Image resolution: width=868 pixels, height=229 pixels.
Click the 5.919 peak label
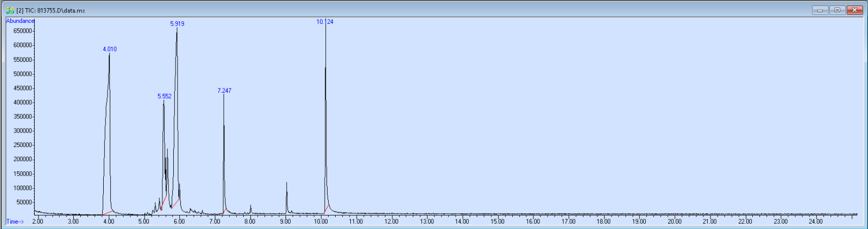(177, 24)
